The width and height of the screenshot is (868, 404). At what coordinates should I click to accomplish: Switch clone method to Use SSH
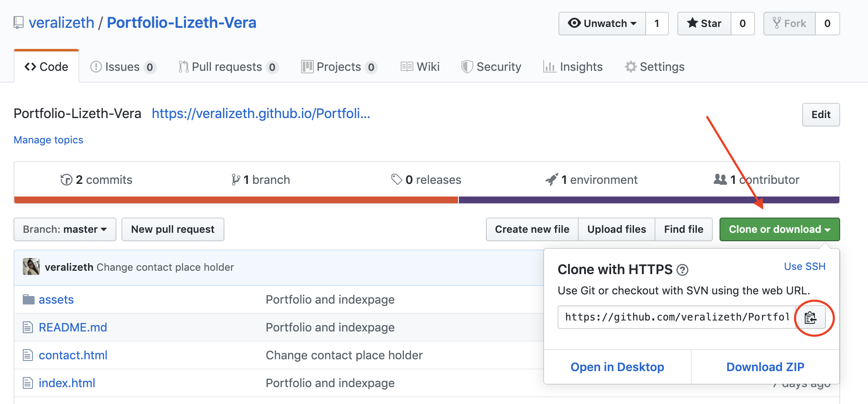point(804,267)
